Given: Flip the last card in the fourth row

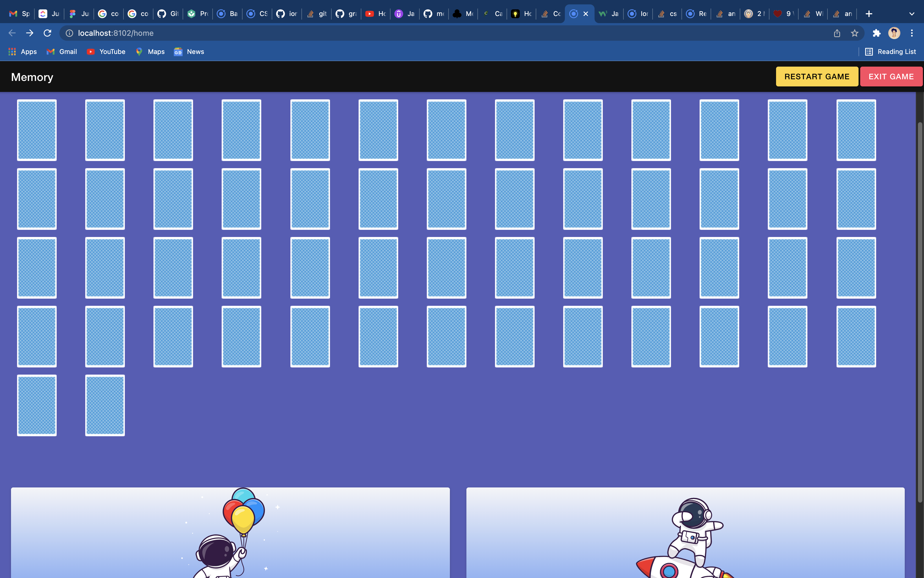Looking at the screenshot, I should click(856, 336).
